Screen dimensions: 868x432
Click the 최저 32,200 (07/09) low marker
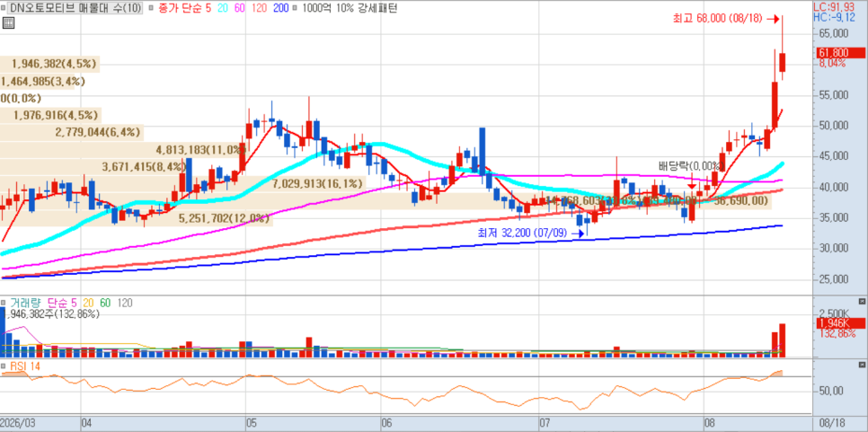(531, 233)
